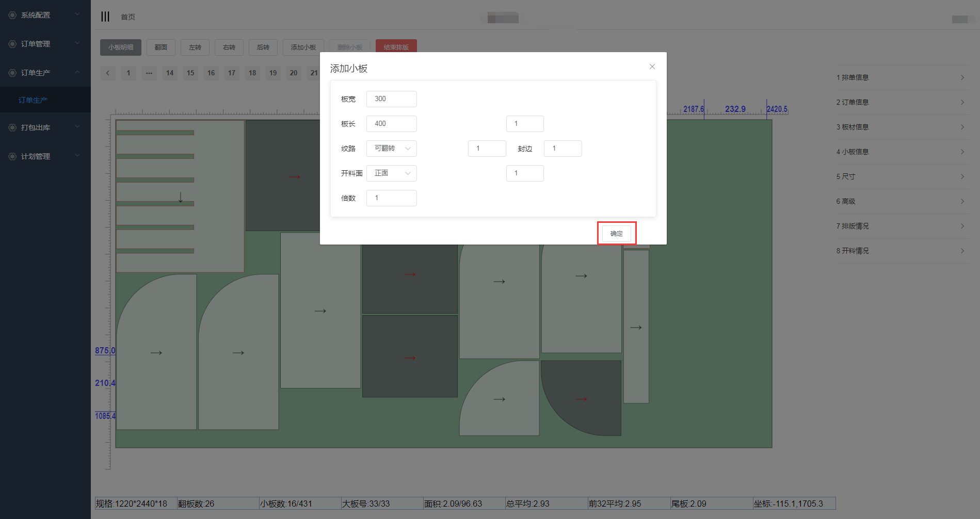Select the 订单生产 submenu item

(x=33, y=100)
